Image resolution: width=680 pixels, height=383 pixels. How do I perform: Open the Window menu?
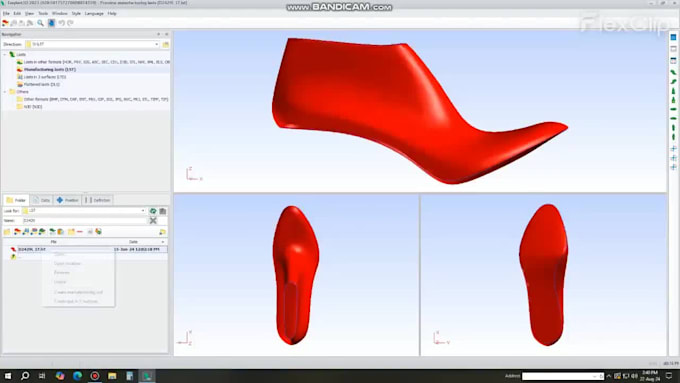pos(60,13)
